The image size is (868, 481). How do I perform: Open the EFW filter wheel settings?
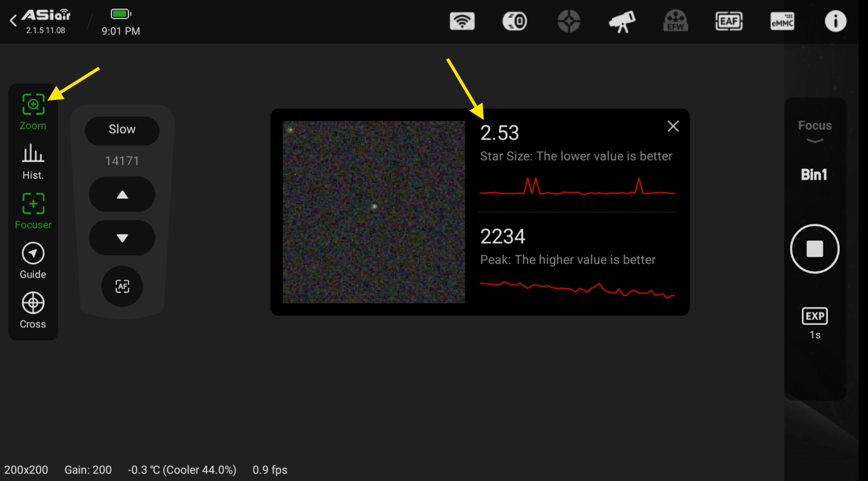coord(675,21)
